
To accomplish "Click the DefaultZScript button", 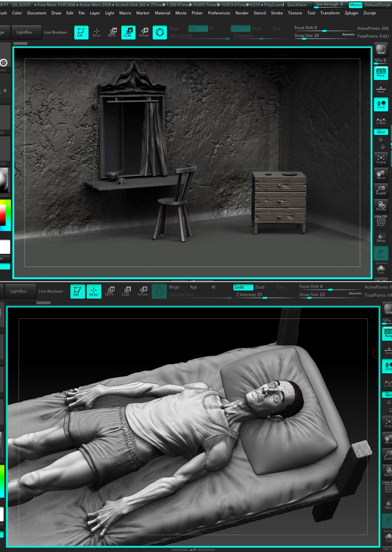I will tap(377, 5).
